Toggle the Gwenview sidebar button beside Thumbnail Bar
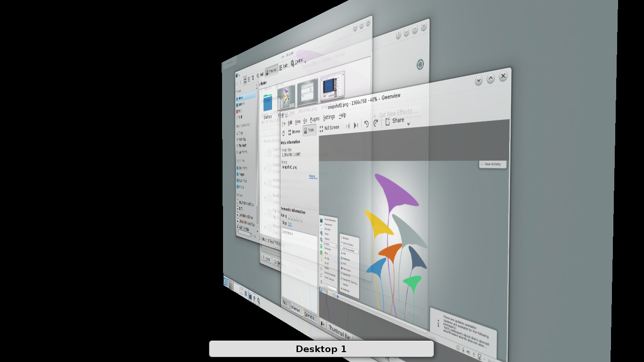 323,324
